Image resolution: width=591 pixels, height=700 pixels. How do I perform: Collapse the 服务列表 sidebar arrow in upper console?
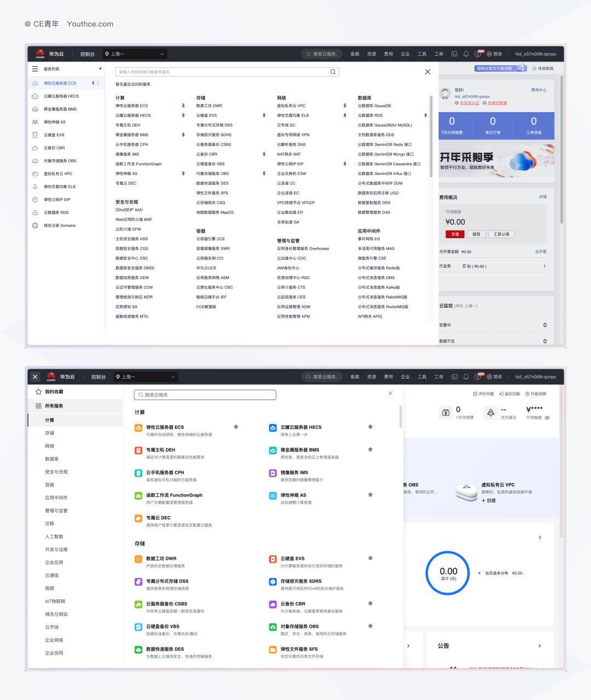click(x=100, y=69)
